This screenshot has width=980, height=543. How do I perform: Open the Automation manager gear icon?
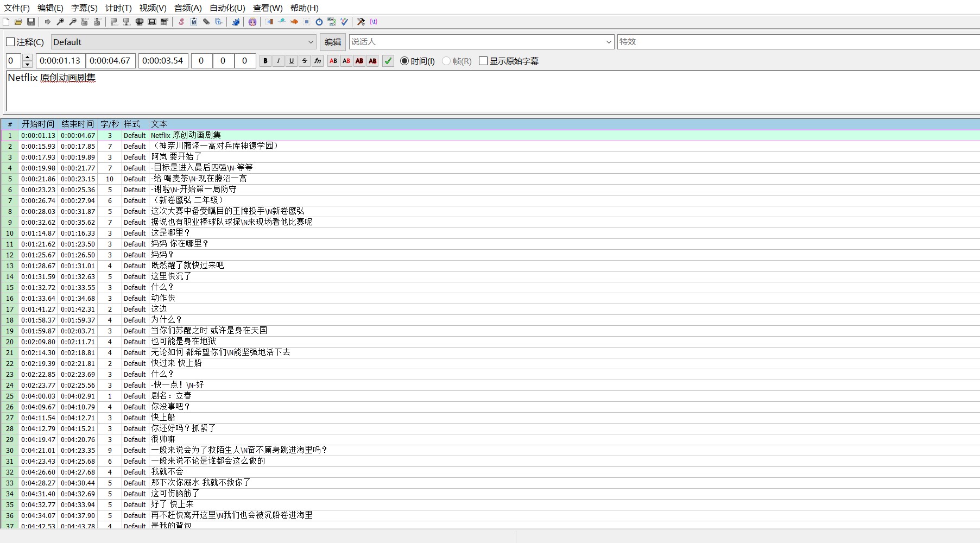[x=236, y=22]
